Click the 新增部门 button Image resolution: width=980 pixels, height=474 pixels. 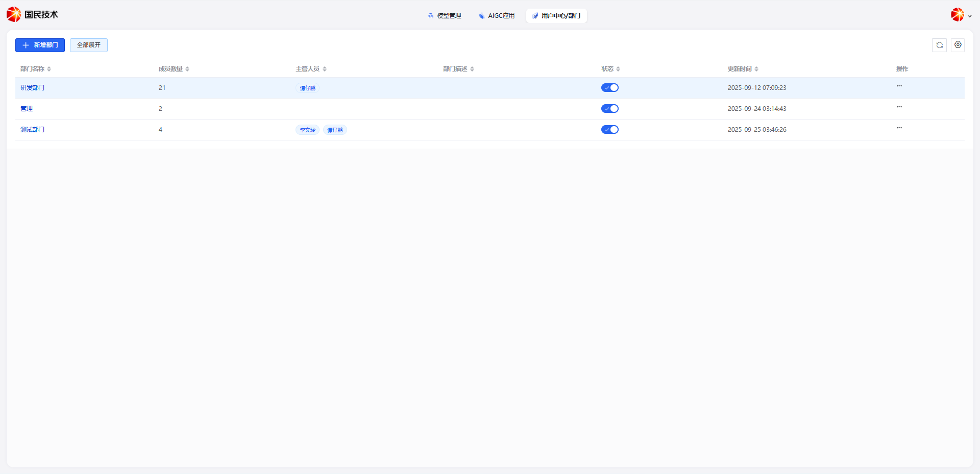click(x=40, y=45)
